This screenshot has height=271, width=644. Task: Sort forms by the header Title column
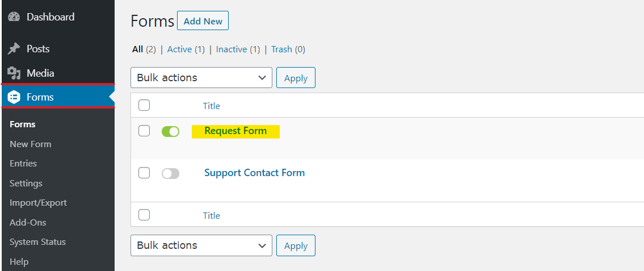pyautogui.click(x=212, y=106)
